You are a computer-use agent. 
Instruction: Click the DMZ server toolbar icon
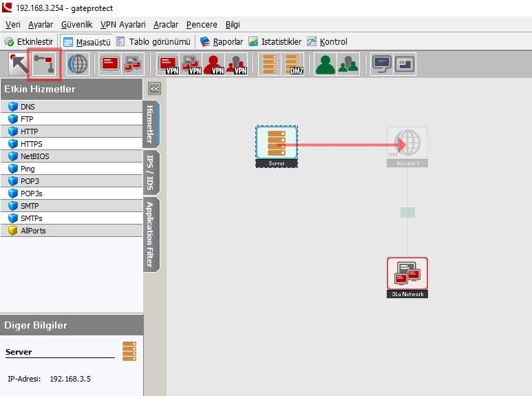pos(293,64)
